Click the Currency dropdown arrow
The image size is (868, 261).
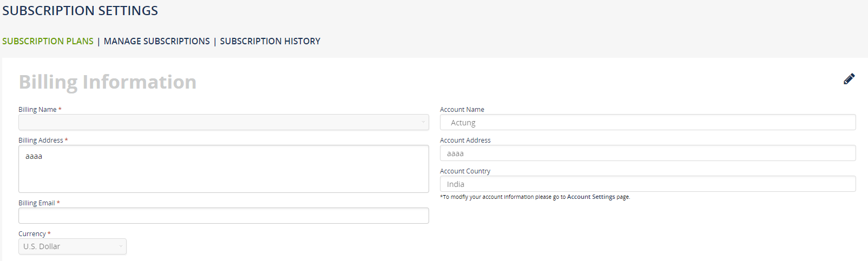[121, 246]
